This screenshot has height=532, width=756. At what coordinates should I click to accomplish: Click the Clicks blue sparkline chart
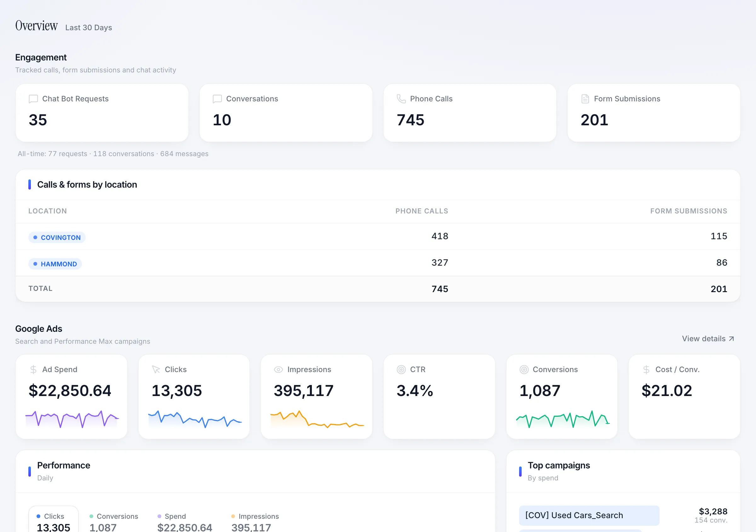pyautogui.click(x=195, y=419)
